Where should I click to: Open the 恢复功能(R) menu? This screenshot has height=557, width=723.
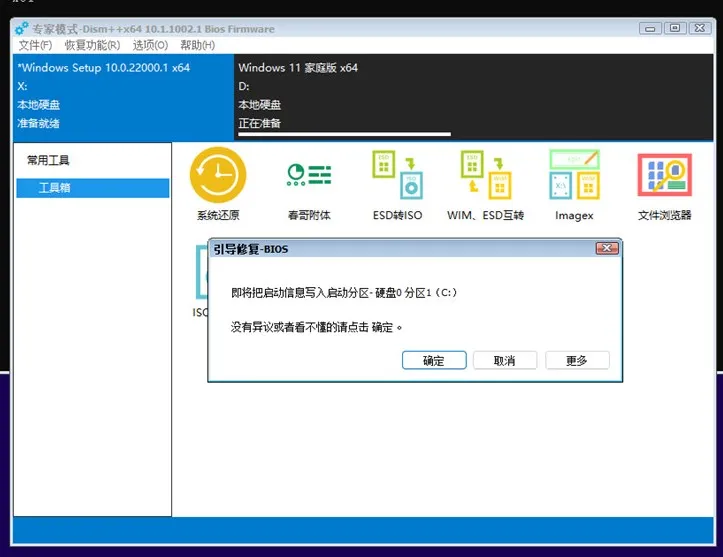point(92,45)
